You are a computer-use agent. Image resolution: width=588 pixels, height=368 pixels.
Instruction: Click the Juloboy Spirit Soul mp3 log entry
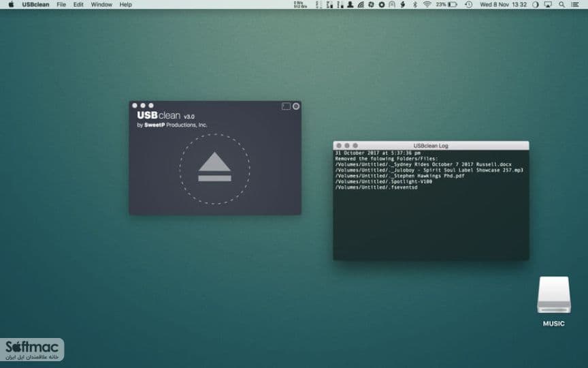click(x=429, y=170)
